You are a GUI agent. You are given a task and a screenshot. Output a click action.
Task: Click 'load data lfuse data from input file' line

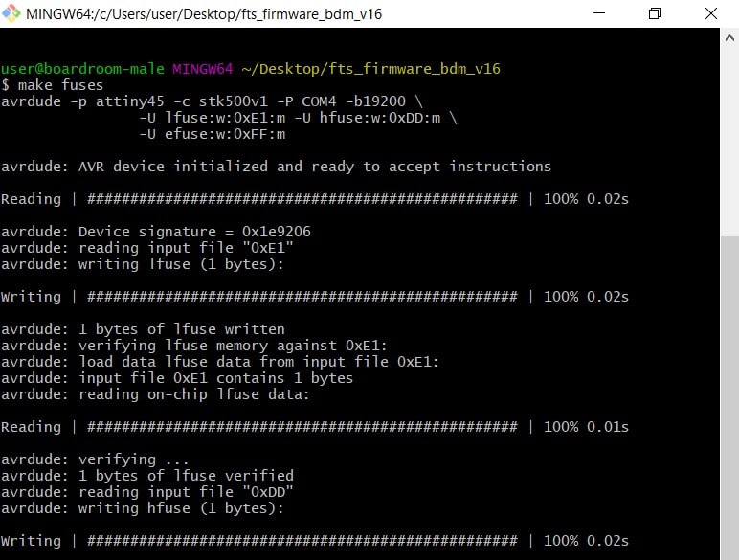(219, 362)
